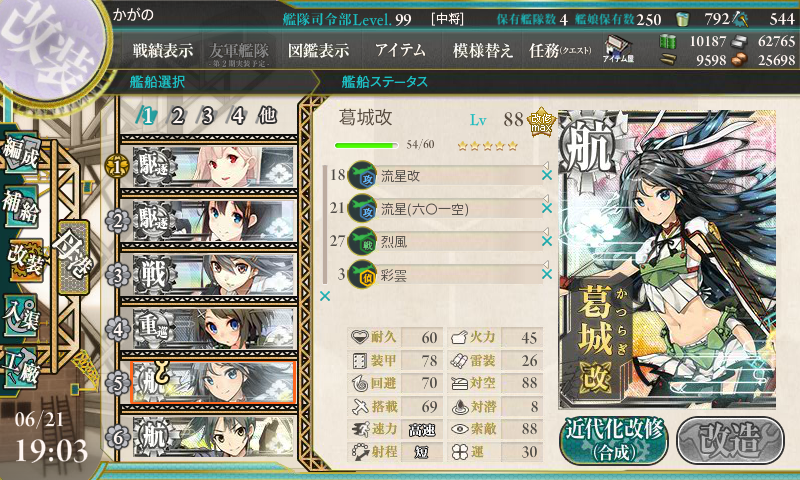Open the 図鑑表示 encyclopedia menu
This screenshot has height=480, width=800.
point(318,50)
